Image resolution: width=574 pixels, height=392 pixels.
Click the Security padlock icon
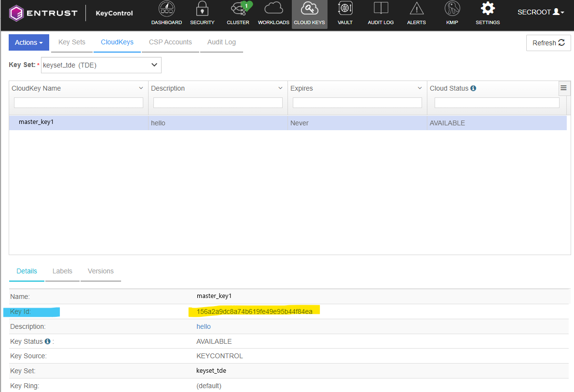[x=202, y=9]
